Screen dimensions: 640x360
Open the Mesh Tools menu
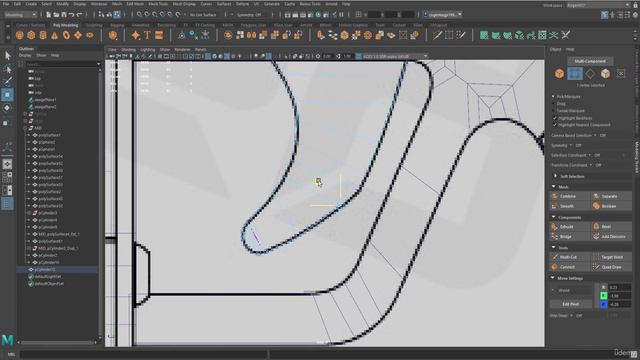pos(158,4)
